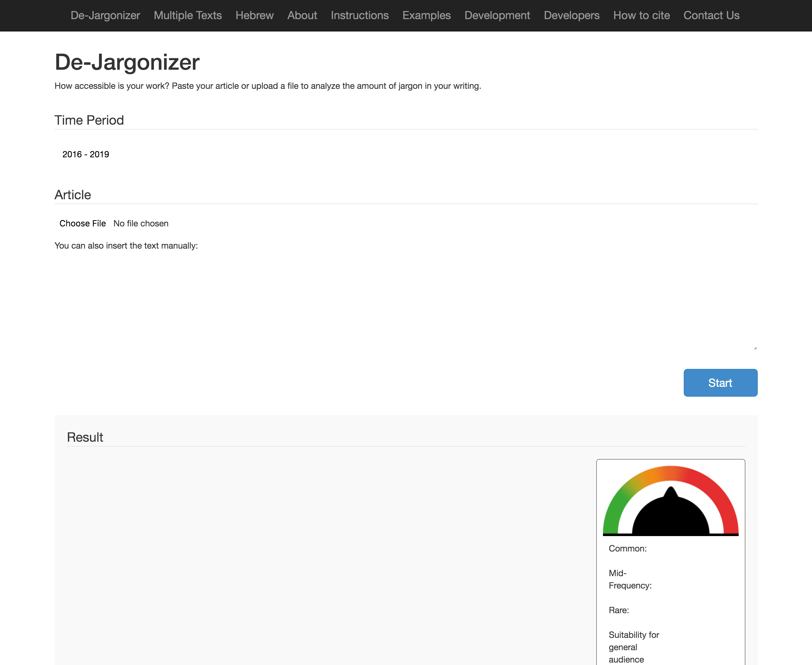Open the Development page
The image size is (812, 665).
(x=497, y=15)
